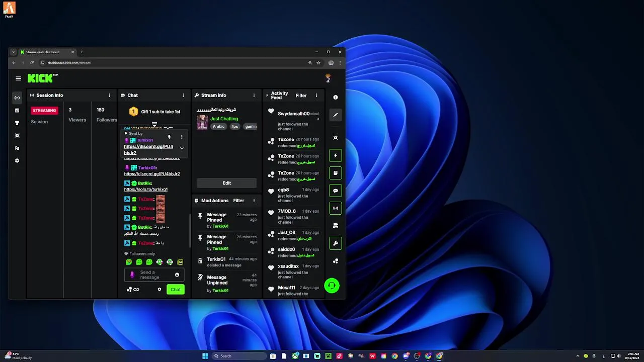Click the Arabic tag
The height and width of the screenshot is (362, 644).
pyautogui.click(x=218, y=127)
